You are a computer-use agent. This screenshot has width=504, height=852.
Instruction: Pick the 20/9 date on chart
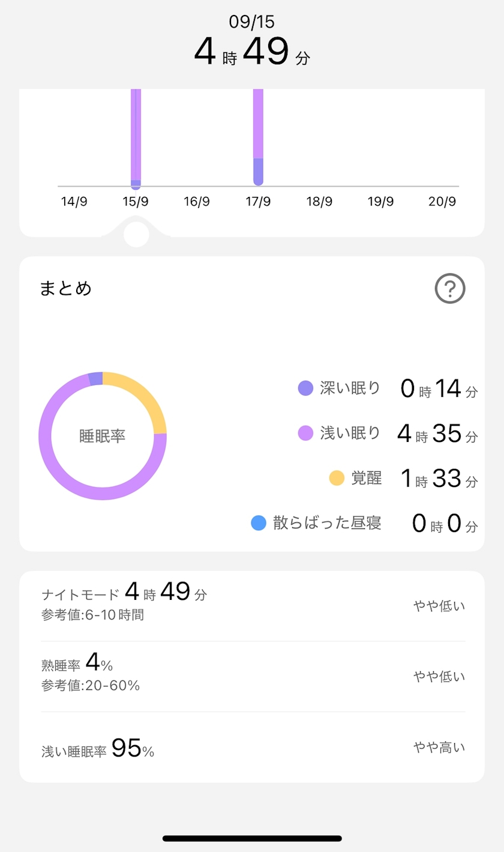pyautogui.click(x=442, y=202)
